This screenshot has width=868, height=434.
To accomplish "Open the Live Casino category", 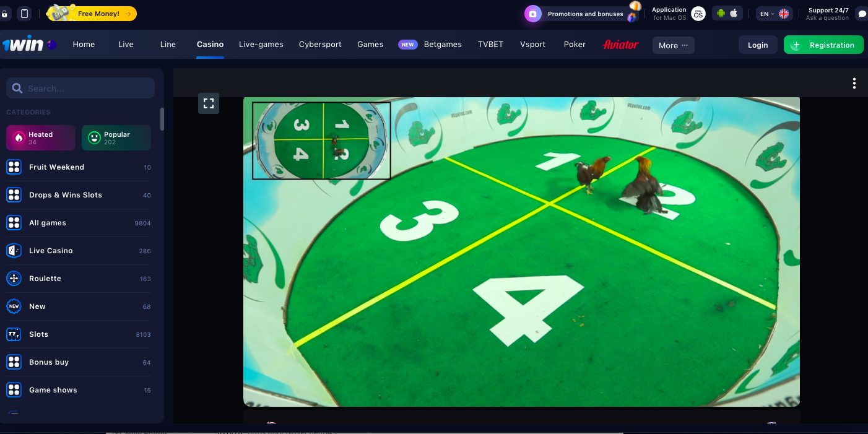I will (79, 251).
